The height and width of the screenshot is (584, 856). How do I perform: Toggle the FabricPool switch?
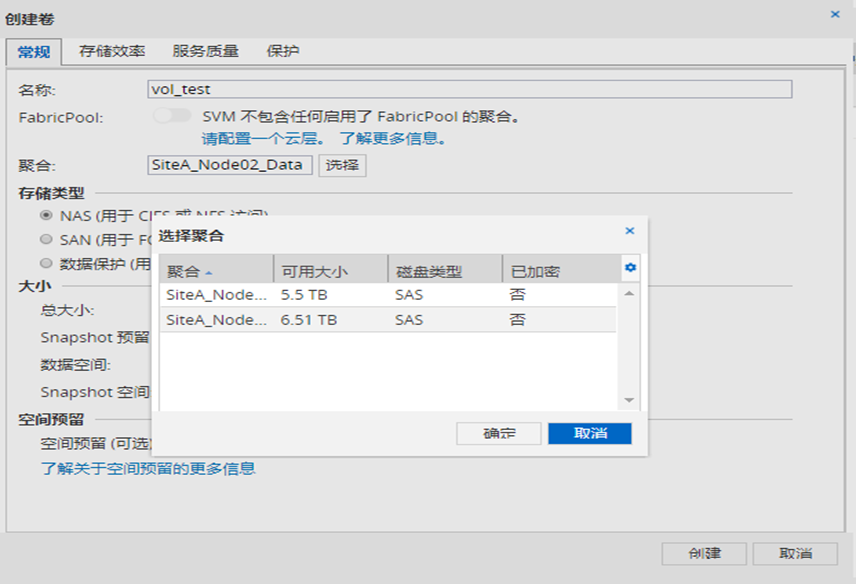coord(172,116)
